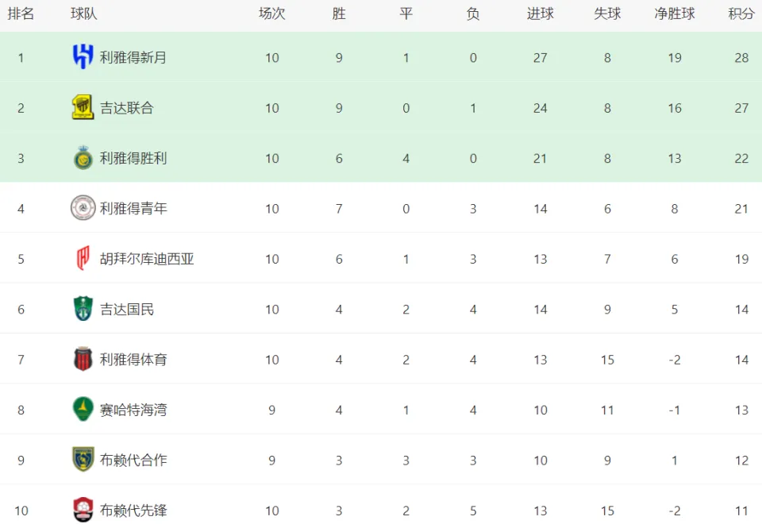Open the 布赖代先锋 club crest
Image resolution: width=762 pixels, height=532 pixels.
(x=83, y=510)
